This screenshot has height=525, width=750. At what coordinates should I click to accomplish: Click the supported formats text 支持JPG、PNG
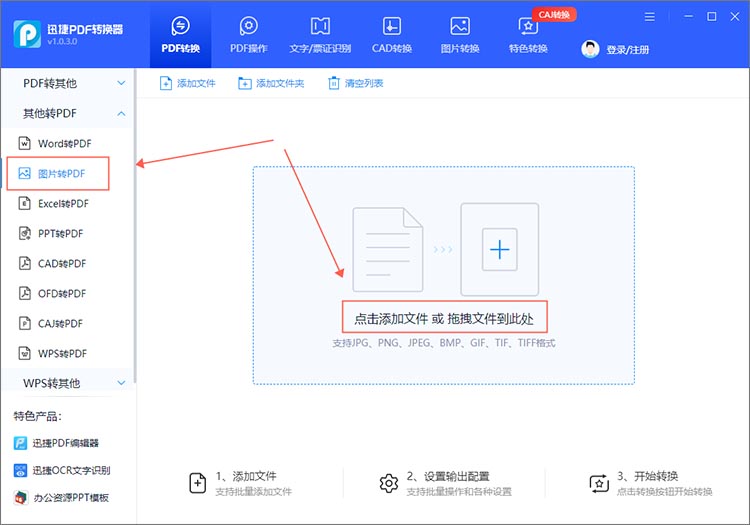click(x=444, y=343)
